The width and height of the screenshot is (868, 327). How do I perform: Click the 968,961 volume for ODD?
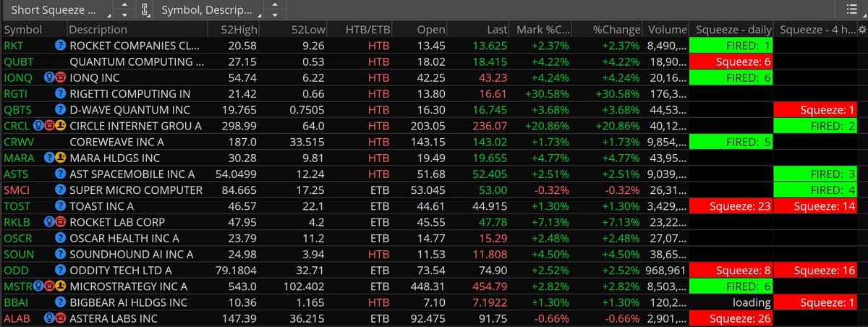pos(665,270)
